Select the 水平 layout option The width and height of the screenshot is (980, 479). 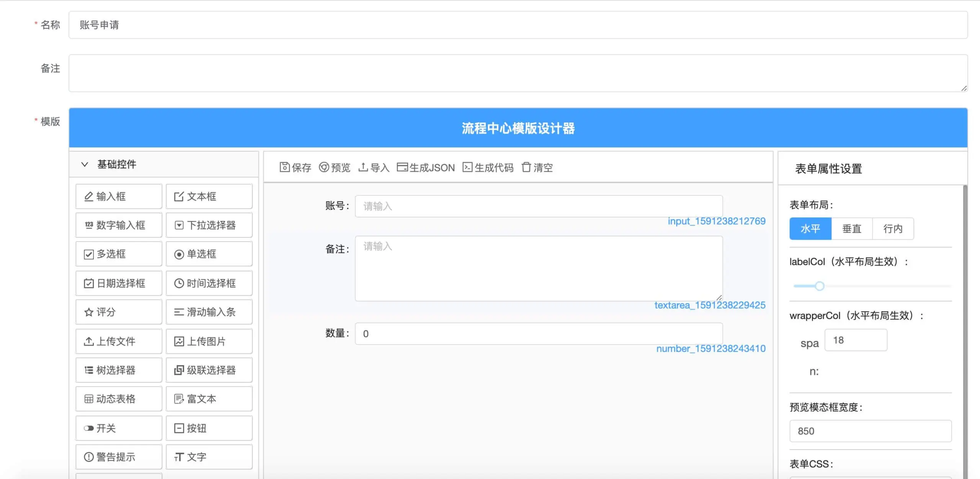tap(810, 229)
